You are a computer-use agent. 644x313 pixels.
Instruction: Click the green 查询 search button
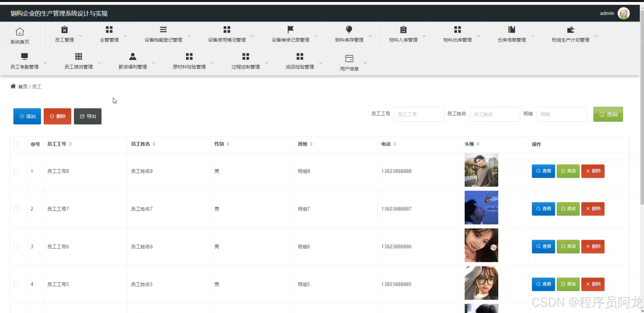tap(608, 114)
